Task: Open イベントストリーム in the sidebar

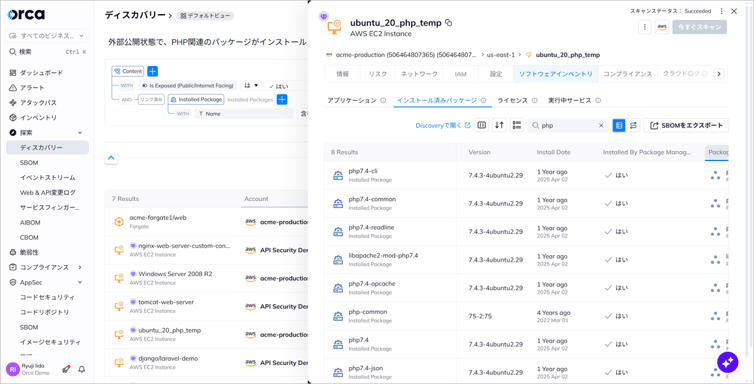Action: coord(48,177)
